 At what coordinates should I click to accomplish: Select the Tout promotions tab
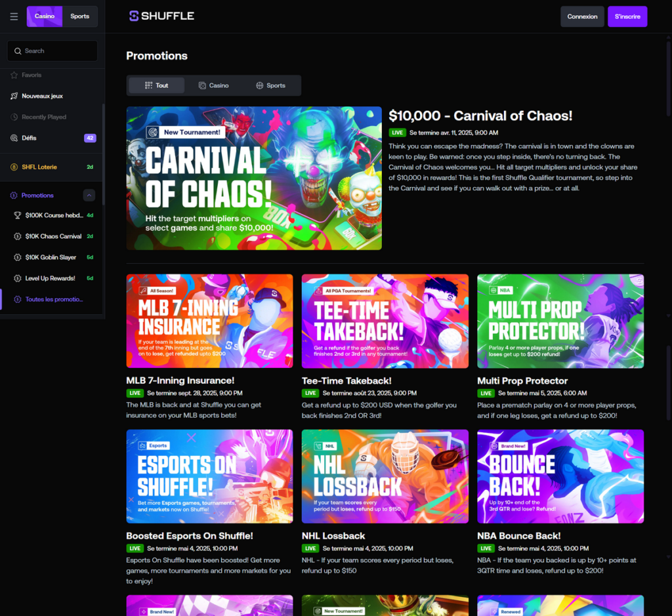[157, 85]
